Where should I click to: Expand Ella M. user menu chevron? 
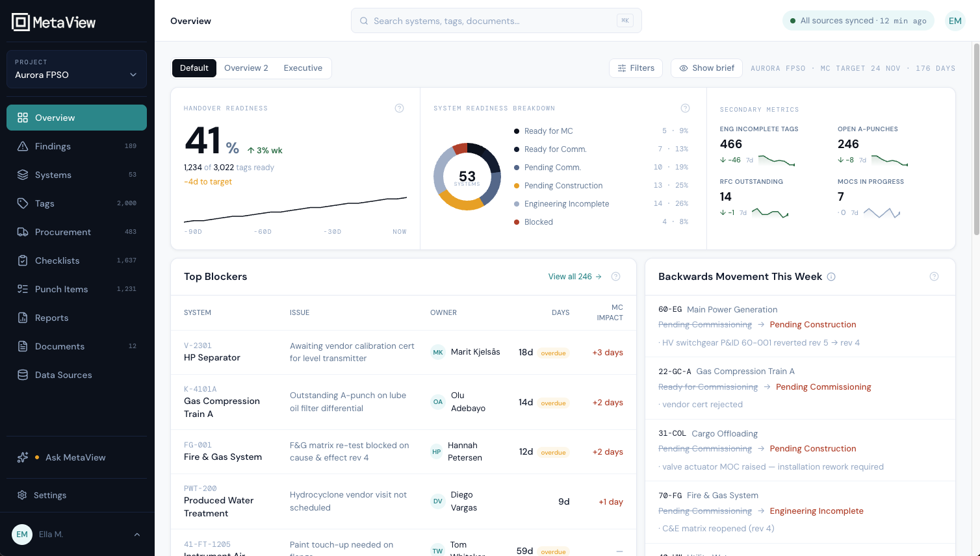point(137,535)
